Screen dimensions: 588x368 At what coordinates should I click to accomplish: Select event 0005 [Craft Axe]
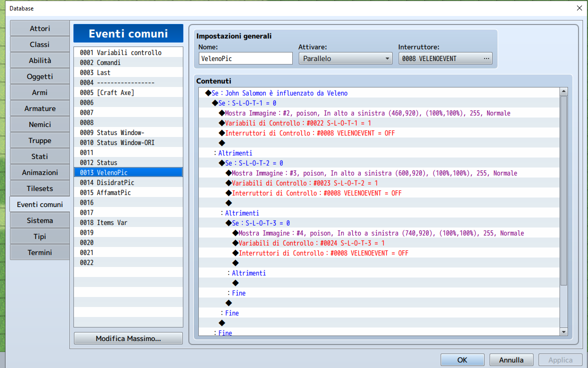pos(128,92)
